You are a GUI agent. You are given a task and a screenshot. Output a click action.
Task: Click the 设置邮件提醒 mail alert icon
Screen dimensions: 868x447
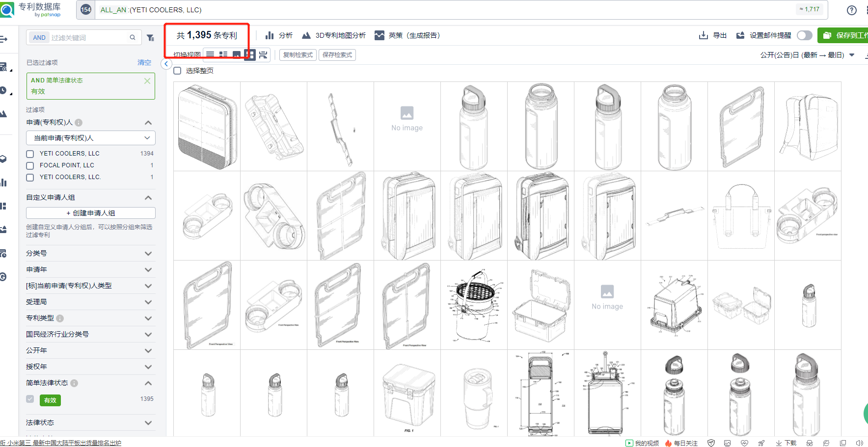(740, 35)
